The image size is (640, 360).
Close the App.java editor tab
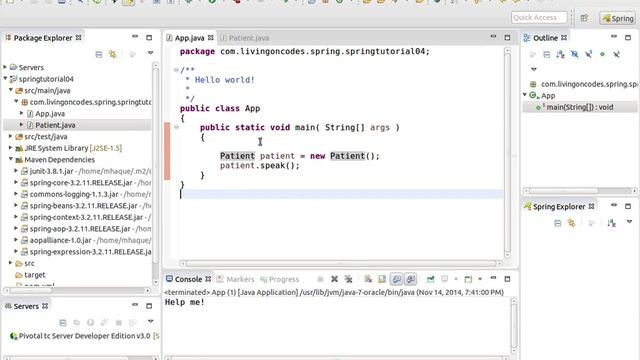click(x=211, y=38)
